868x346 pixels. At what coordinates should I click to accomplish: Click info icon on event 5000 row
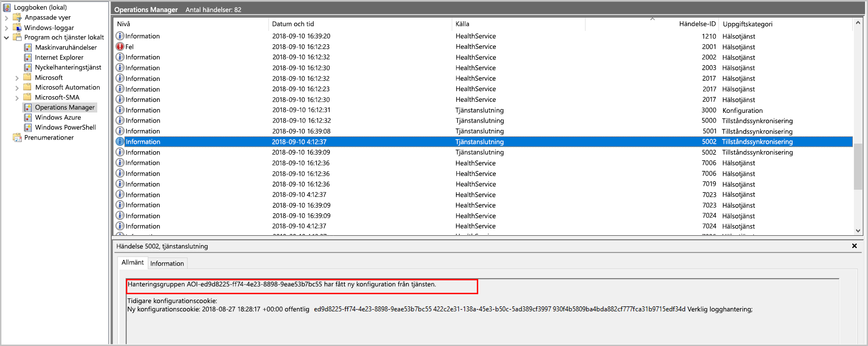click(x=120, y=120)
